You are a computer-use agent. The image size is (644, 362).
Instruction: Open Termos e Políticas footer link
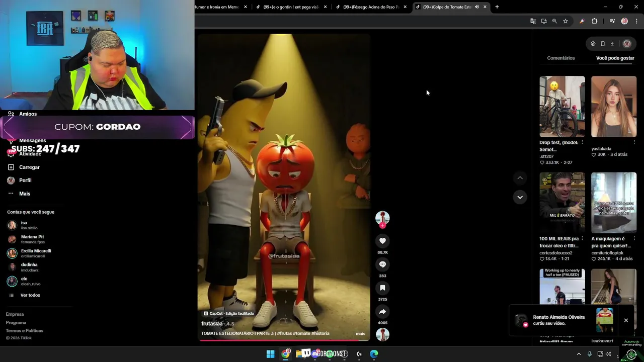click(x=25, y=331)
